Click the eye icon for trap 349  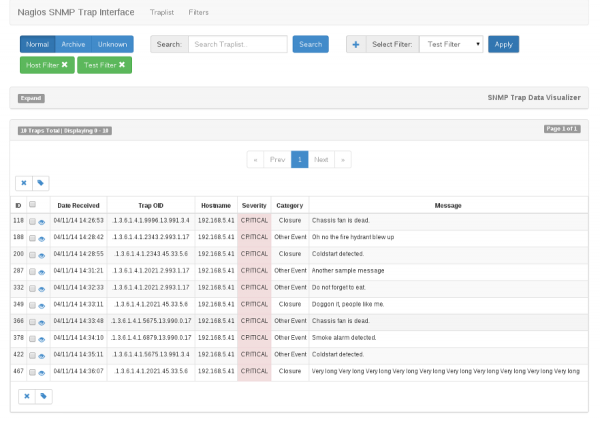[x=42, y=304]
